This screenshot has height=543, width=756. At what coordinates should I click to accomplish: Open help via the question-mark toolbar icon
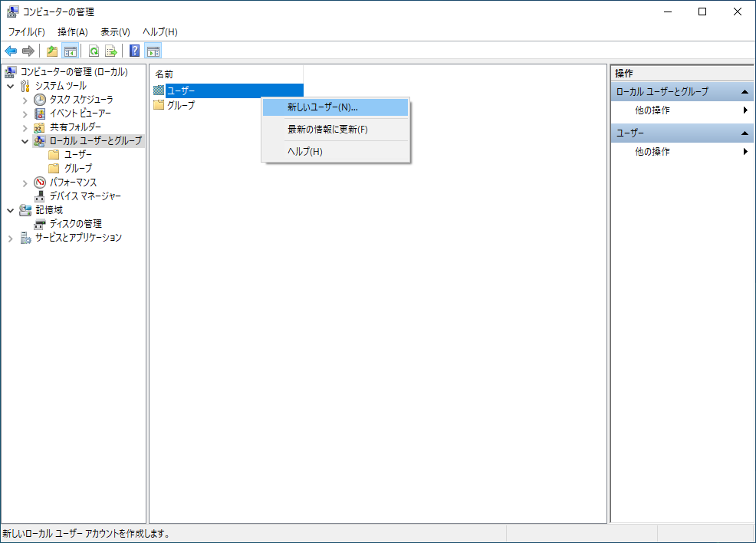[135, 51]
